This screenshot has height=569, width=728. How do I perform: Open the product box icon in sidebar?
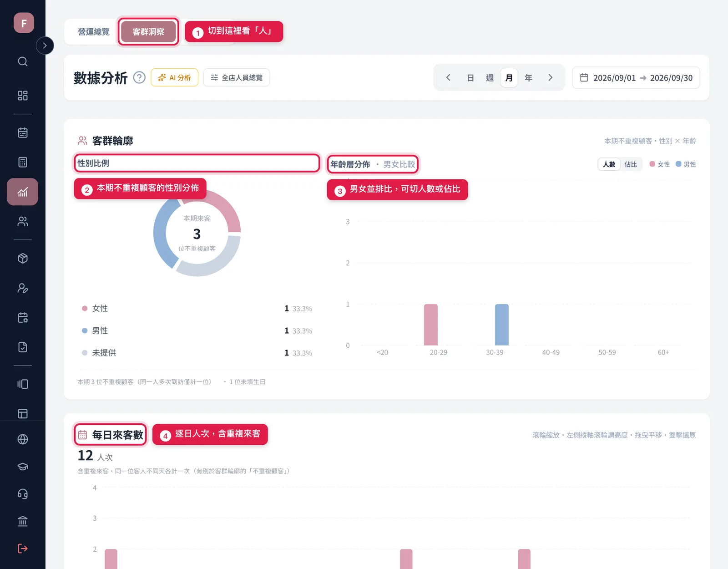23,259
